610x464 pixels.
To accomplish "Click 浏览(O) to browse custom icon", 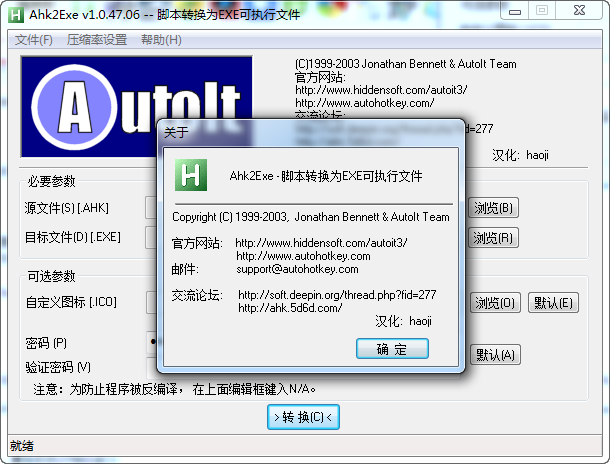I will pyautogui.click(x=495, y=303).
